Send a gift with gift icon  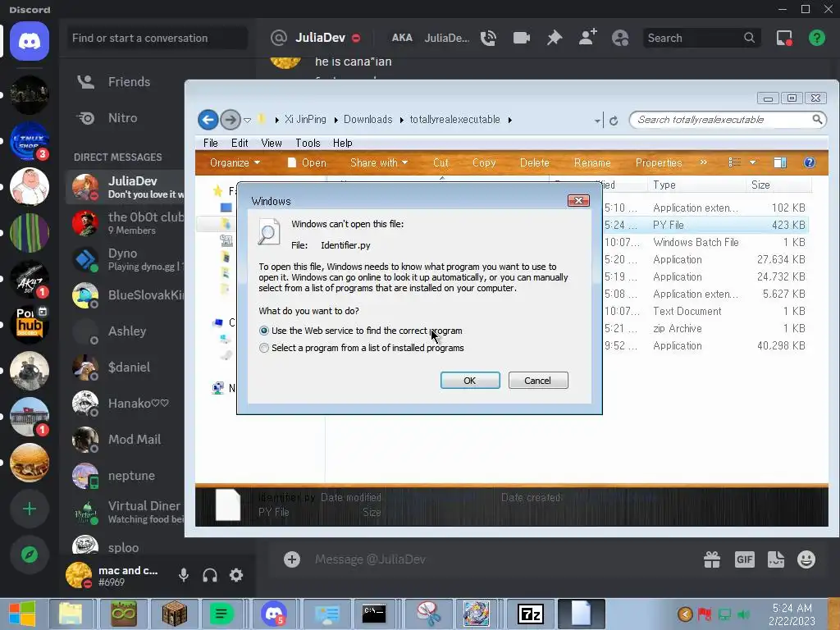(712, 559)
